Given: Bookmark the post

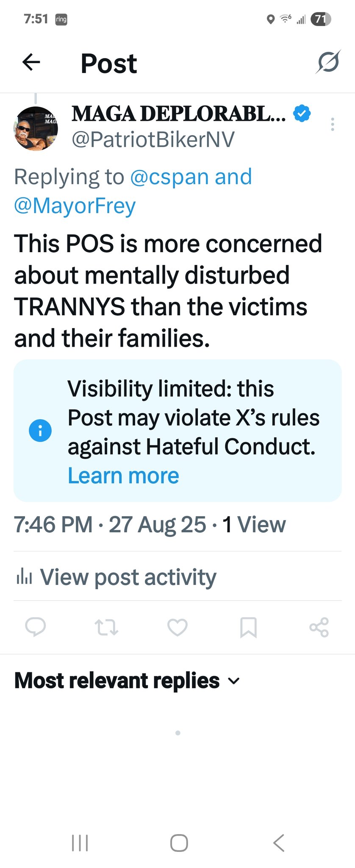Looking at the screenshot, I should [x=248, y=627].
